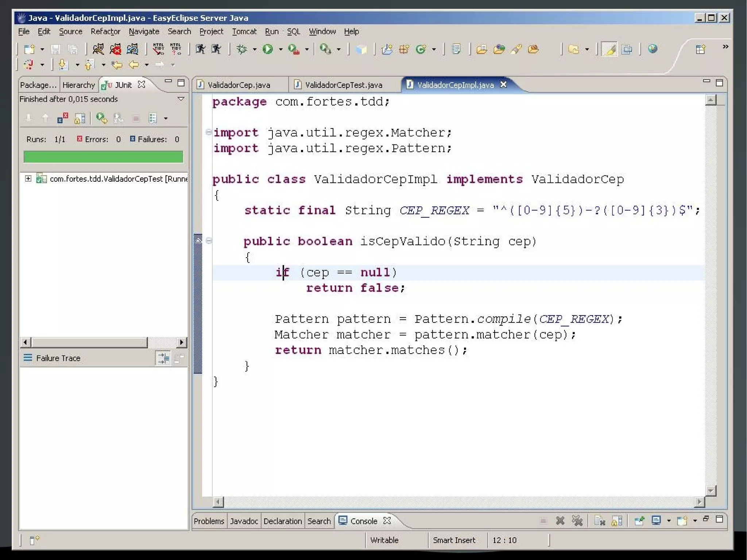This screenshot has height=560, width=747.
Task: Click the green Run play button
Action: [268, 49]
